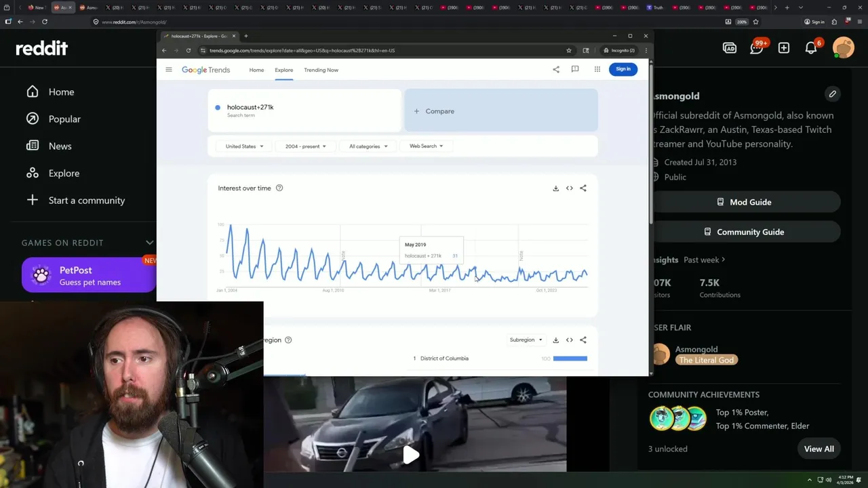This screenshot has width=868, height=488.
Task: Go to Google Trends Home tab
Action: [256, 70]
